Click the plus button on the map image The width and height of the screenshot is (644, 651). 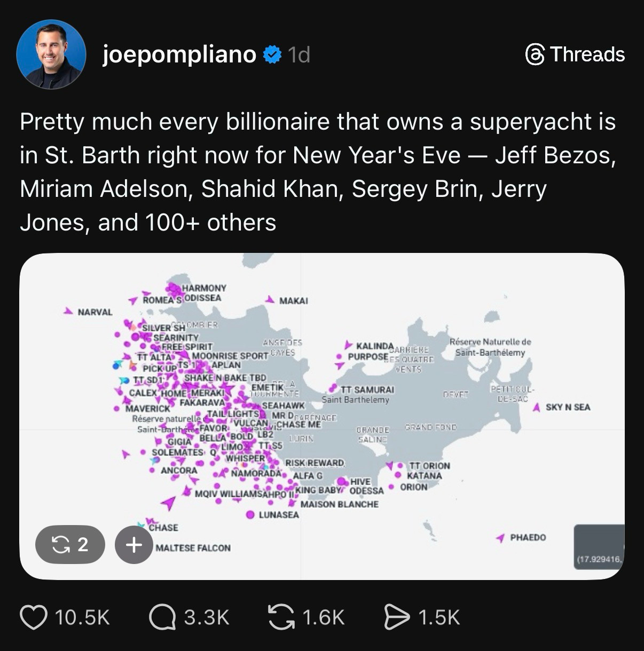[133, 545]
